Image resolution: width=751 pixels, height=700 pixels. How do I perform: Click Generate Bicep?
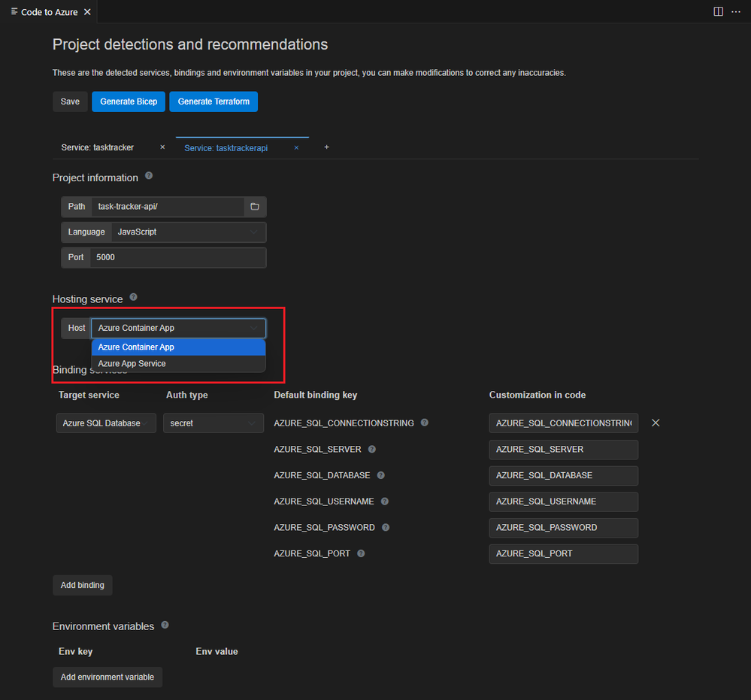(129, 102)
